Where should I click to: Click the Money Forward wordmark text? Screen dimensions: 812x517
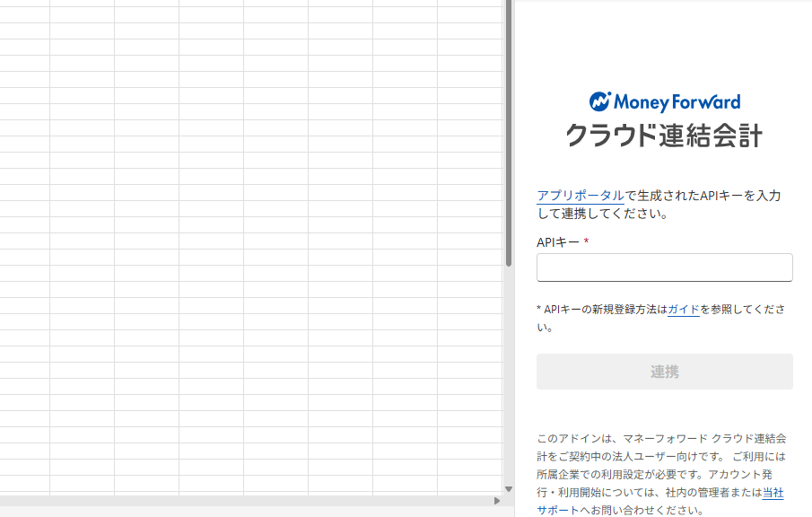pos(677,101)
